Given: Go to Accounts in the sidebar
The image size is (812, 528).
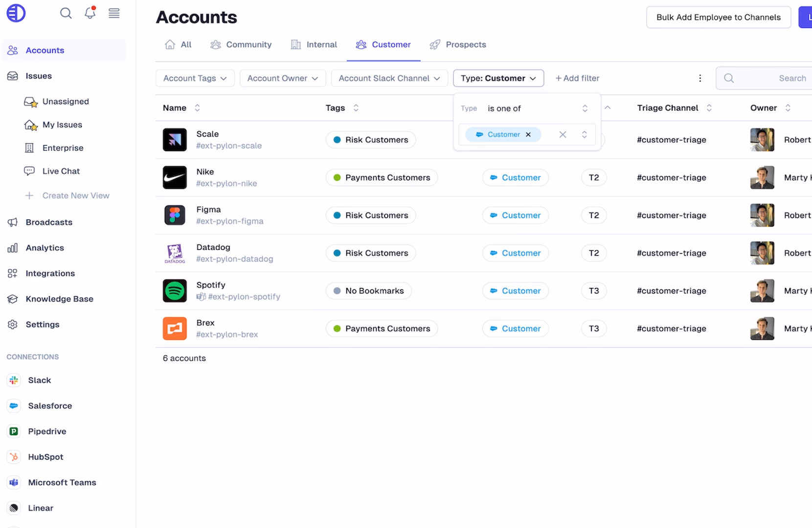Looking at the screenshot, I should (x=64, y=50).
